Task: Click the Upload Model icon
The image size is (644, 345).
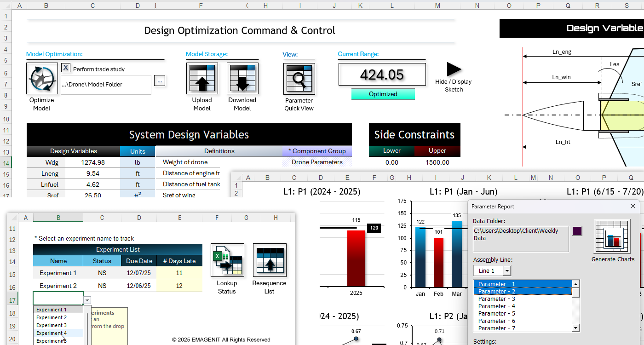Action: coord(202,79)
